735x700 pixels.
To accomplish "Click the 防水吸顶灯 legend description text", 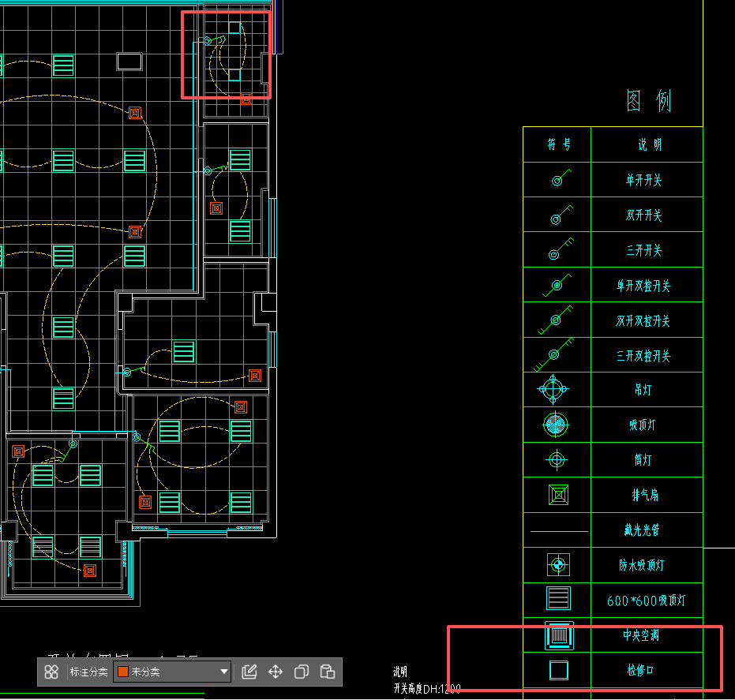I will tap(641, 565).
